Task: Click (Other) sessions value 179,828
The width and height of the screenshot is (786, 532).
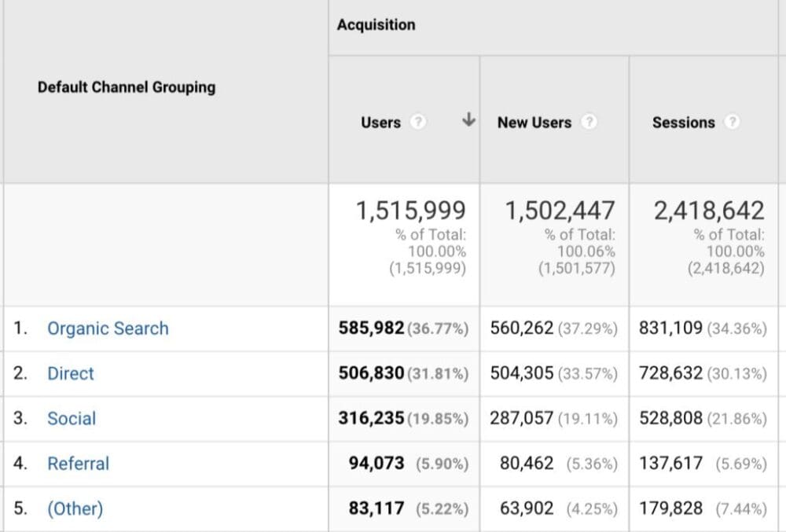Action: (670, 508)
